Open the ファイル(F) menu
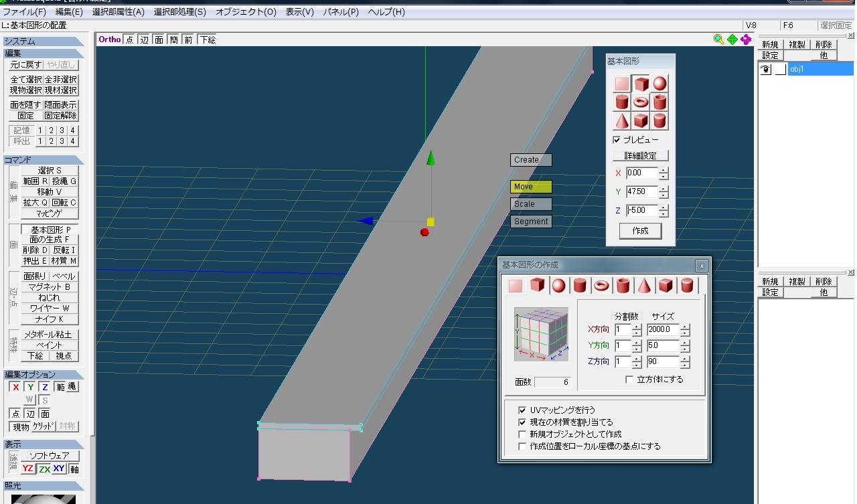Viewport: 857px width, 504px height. click(x=25, y=12)
